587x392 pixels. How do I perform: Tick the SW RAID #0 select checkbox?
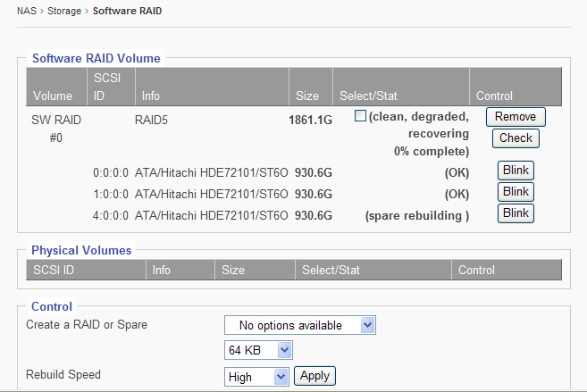(360, 117)
